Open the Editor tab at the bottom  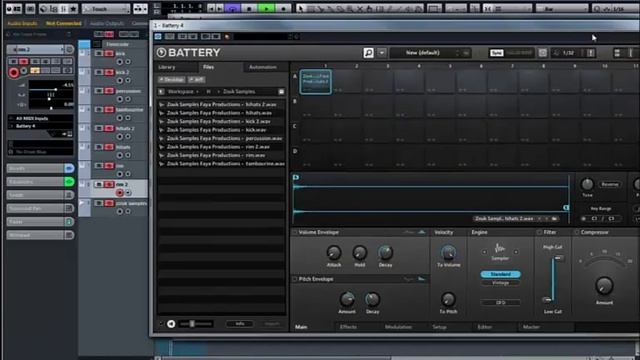pyautogui.click(x=484, y=327)
